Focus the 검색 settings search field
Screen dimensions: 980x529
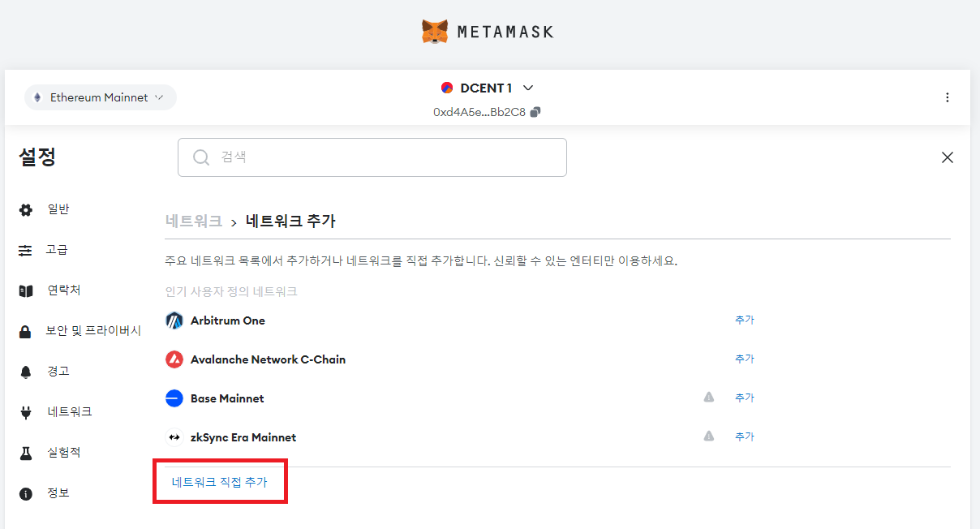point(372,157)
